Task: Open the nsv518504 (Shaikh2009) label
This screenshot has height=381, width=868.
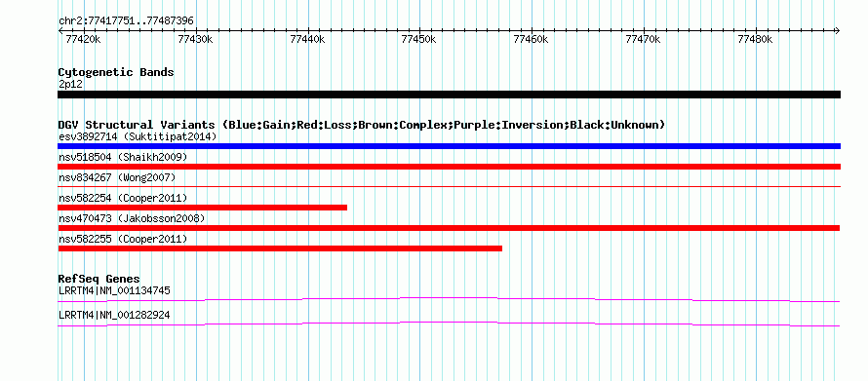Action: pyautogui.click(x=123, y=157)
